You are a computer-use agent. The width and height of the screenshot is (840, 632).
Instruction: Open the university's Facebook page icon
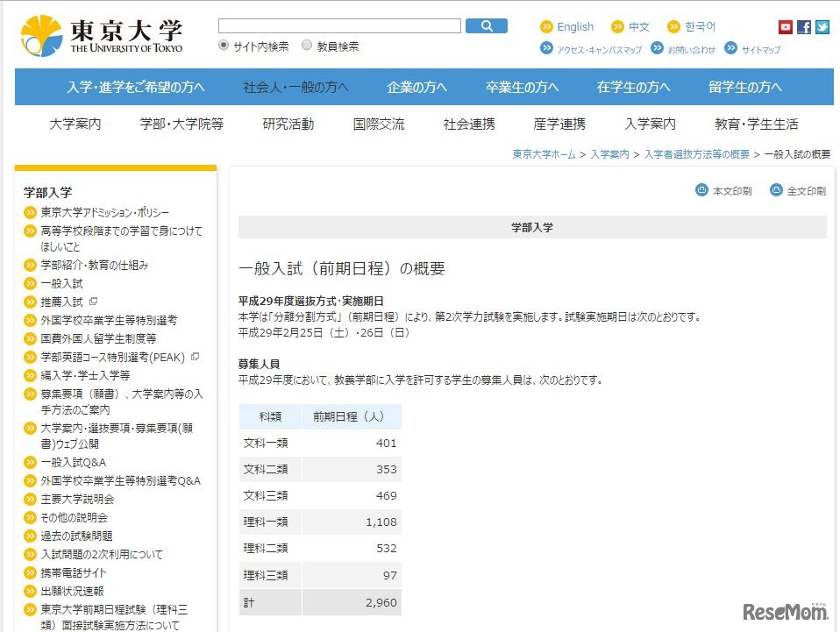pyautogui.click(x=803, y=27)
